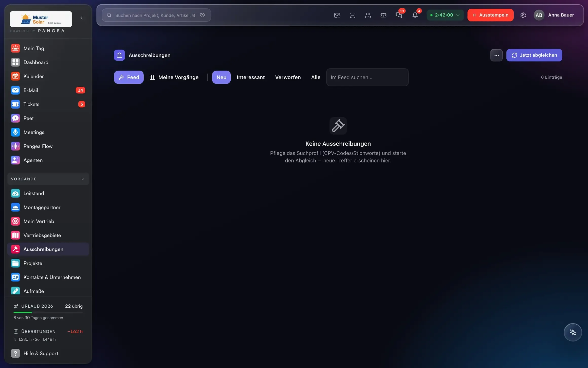Click the Anna Bauer user name
The height and width of the screenshot is (368, 588).
pos(561,15)
